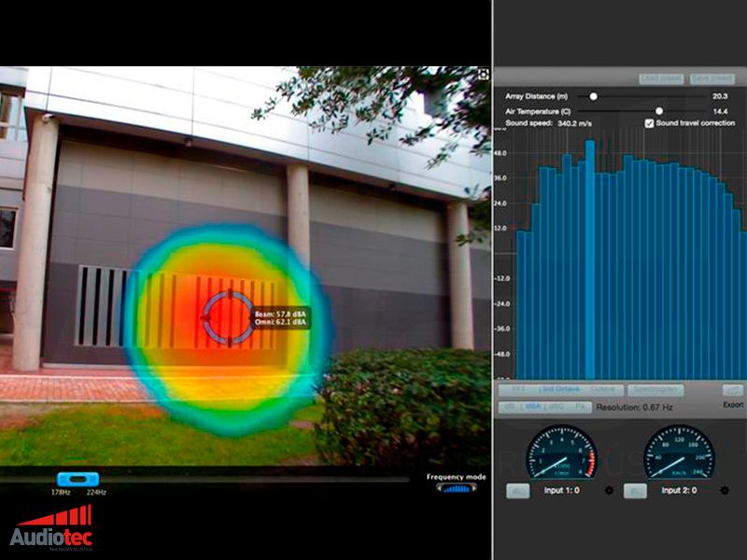This screenshot has width=747, height=560.
Task: Uncheck Sound travel correction checkbox
Action: pyautogui.click(x=649, y=123)
